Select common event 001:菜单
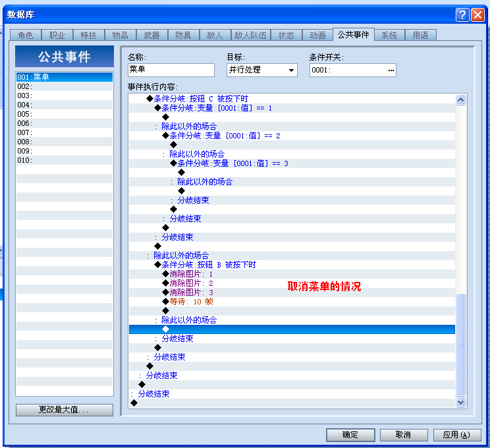The width and height of the screenshot is (490, 448). 65,77
